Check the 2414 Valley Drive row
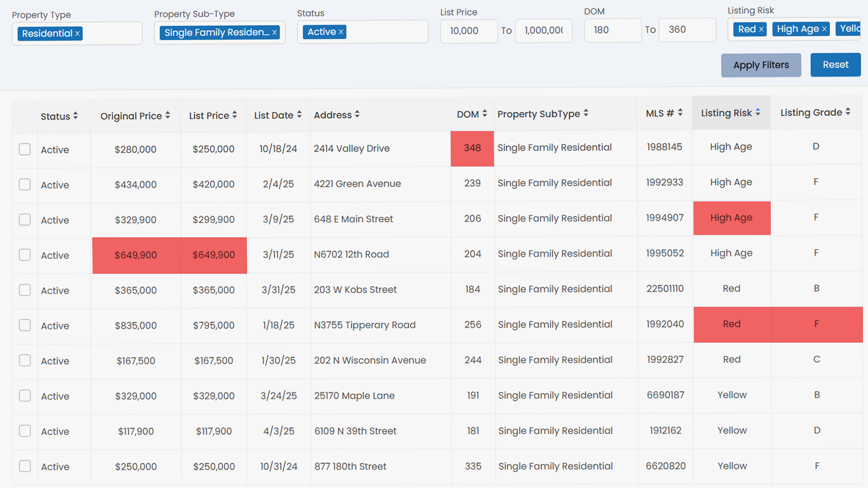Screen dimensions: 868x488 (25, 150)
